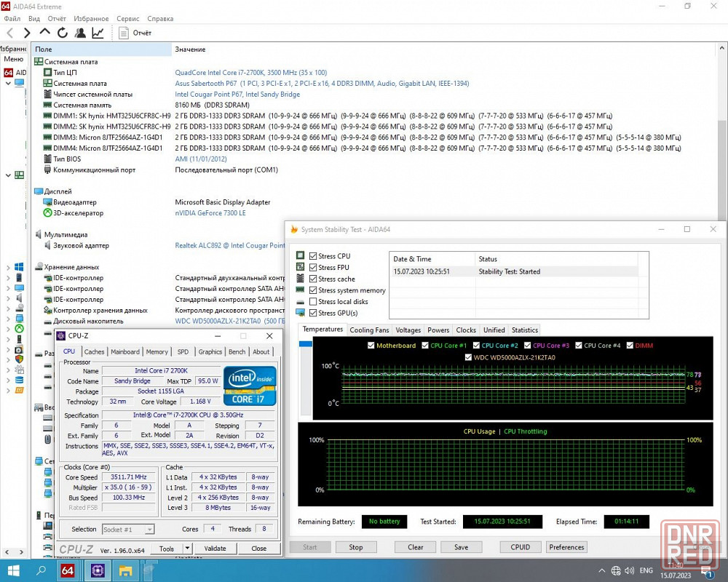Toggle Stress cache checkbox

[x=313, y=279]
